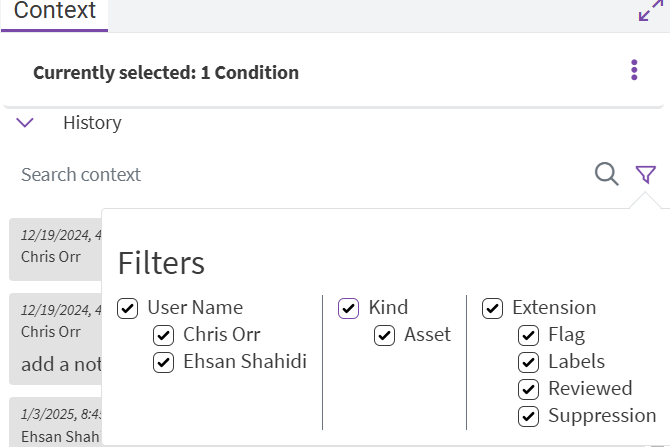
Task: Toggle the filter funnel icon
Action: coord(645,174)
